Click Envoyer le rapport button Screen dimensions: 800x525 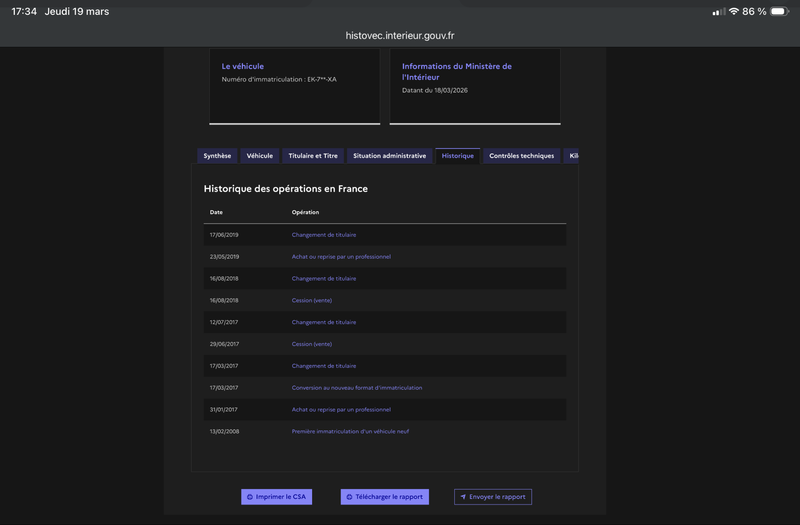(492, 497)
